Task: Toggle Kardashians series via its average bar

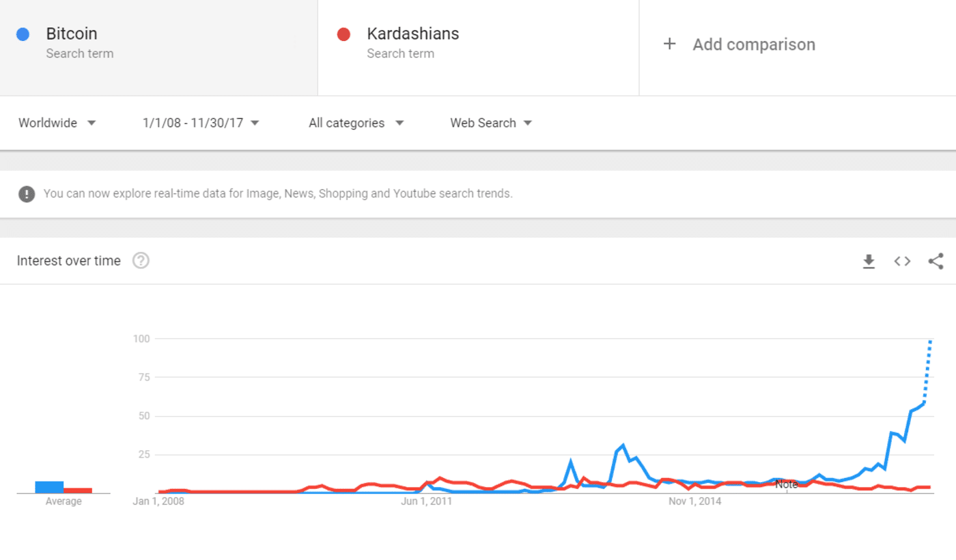Action: [78, 490]
